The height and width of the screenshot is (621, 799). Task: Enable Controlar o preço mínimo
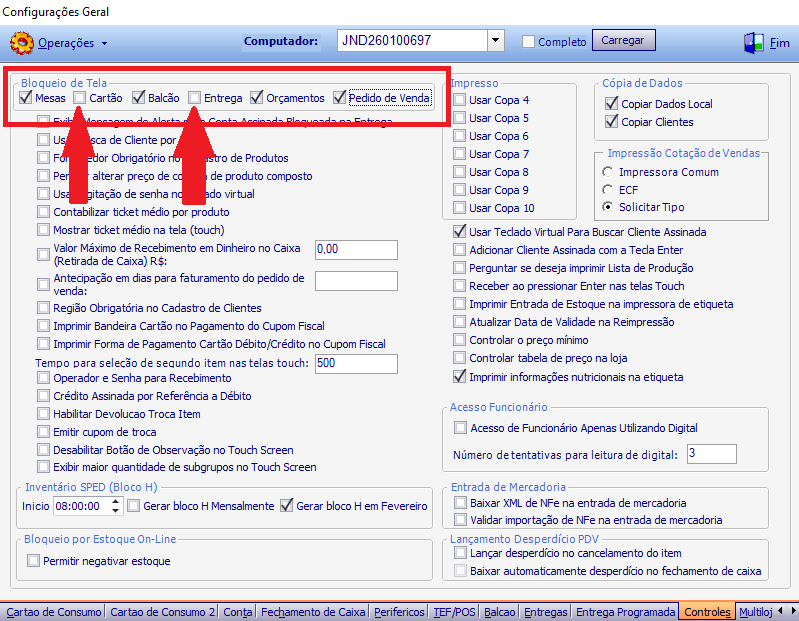pyautogui.click(x=459, y=340)
